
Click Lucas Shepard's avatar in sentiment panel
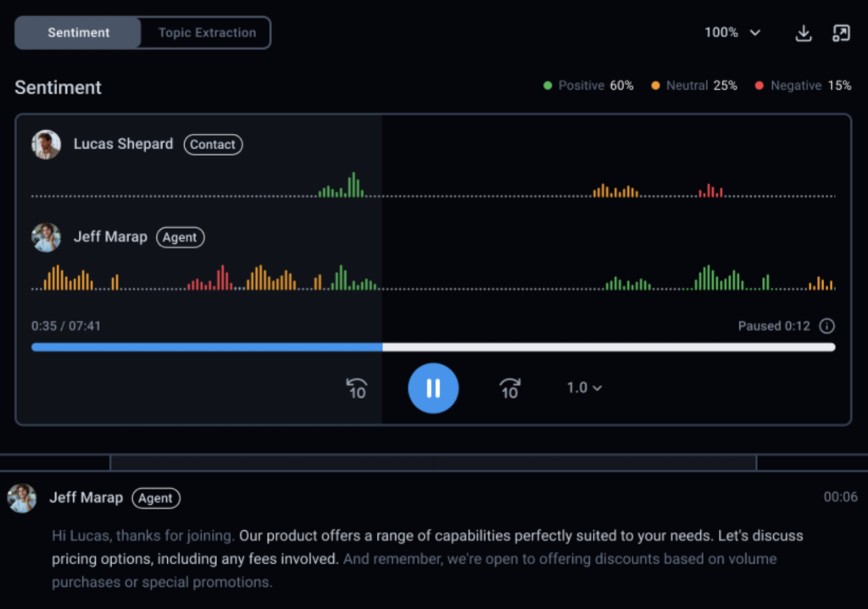click(x=46, y=145)
